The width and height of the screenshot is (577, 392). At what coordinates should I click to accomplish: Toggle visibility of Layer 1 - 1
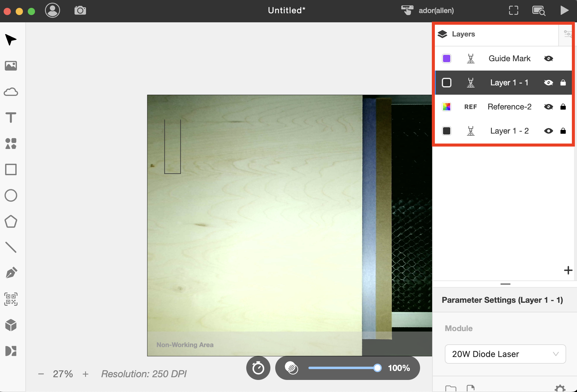click(549, 83)
